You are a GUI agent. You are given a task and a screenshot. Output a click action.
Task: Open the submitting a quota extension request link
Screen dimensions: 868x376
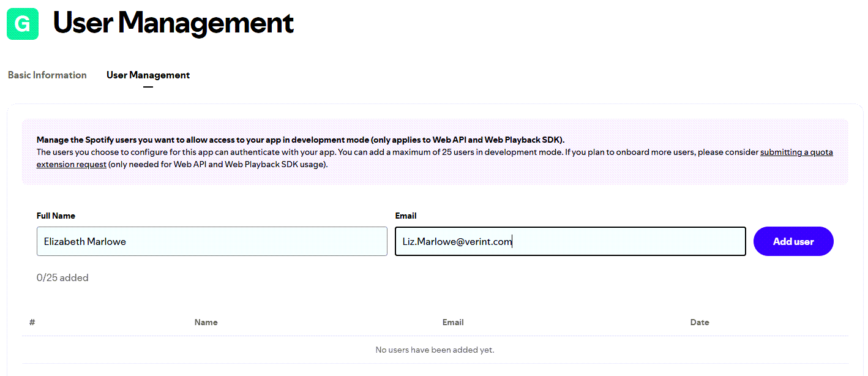796,152
